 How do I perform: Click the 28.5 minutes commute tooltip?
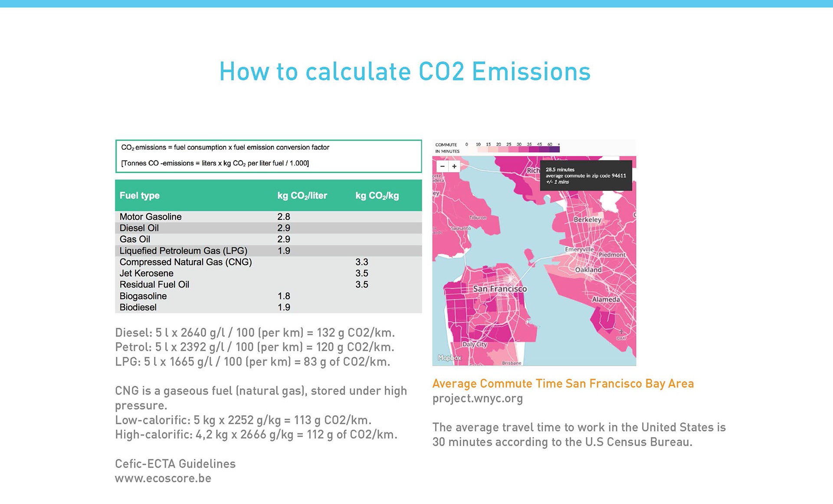click(586, 176)
